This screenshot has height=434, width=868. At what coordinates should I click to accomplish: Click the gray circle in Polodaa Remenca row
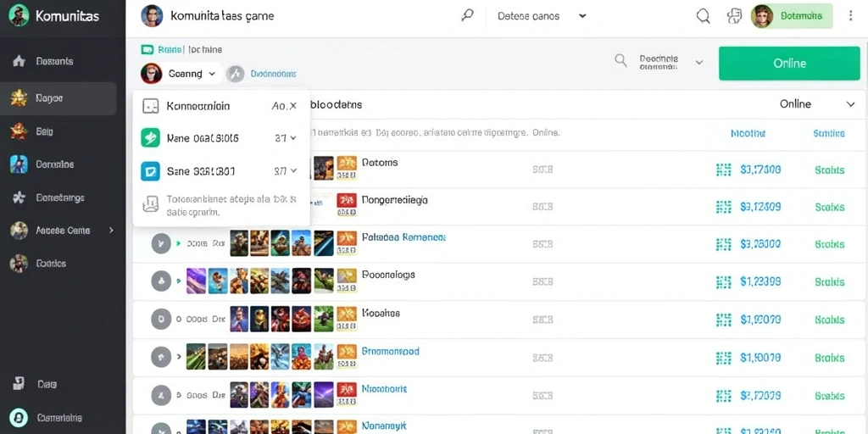pos(160,243)
